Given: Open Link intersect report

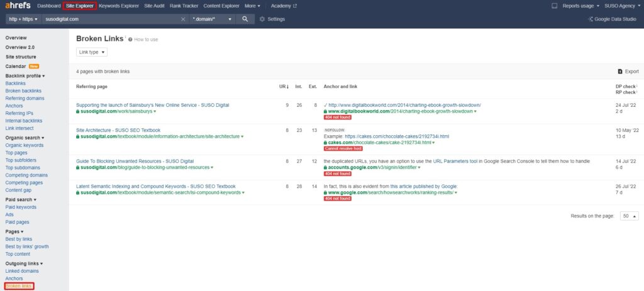Looking at the screenshot, I should pos(19,128).
